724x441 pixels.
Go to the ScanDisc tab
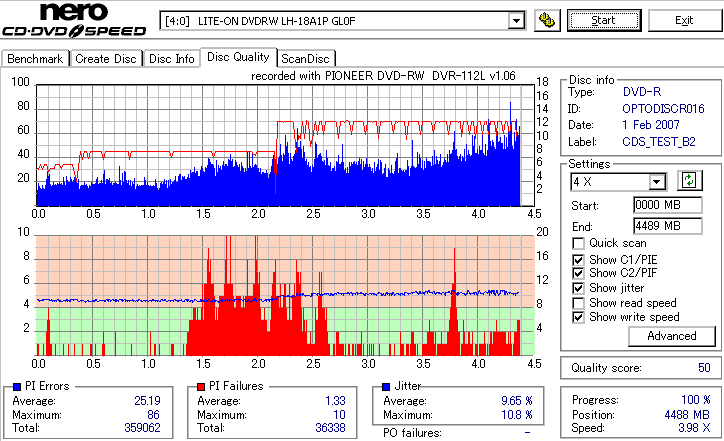[x=305, y=59]
